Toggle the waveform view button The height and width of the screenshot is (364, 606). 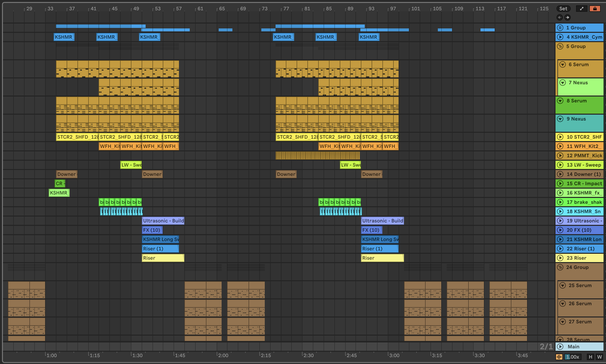[559, 357]
